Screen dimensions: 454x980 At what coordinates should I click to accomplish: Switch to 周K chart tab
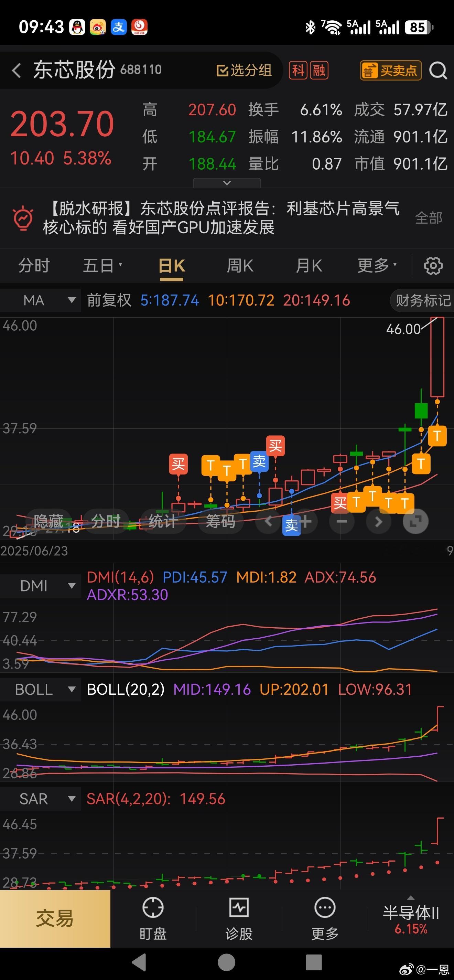tap(240, 266)
